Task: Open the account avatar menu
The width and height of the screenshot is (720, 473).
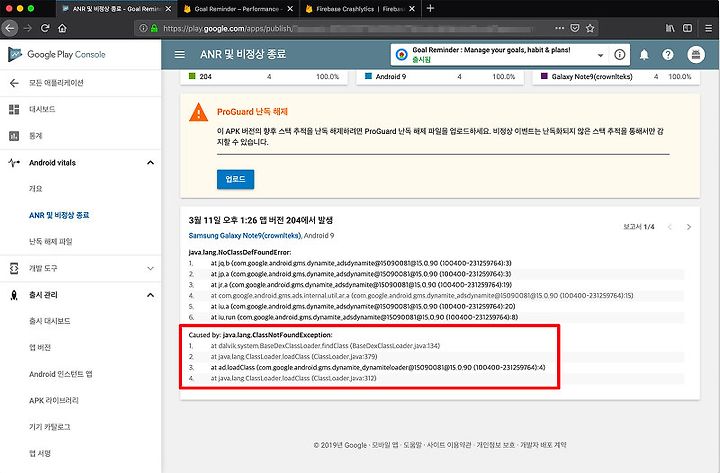Action: coord(696,55)
